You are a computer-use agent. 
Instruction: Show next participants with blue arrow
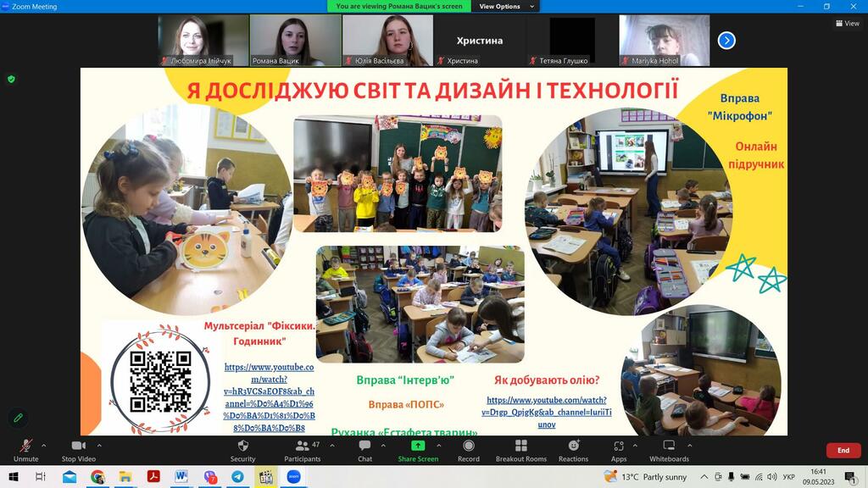[726, 41]
